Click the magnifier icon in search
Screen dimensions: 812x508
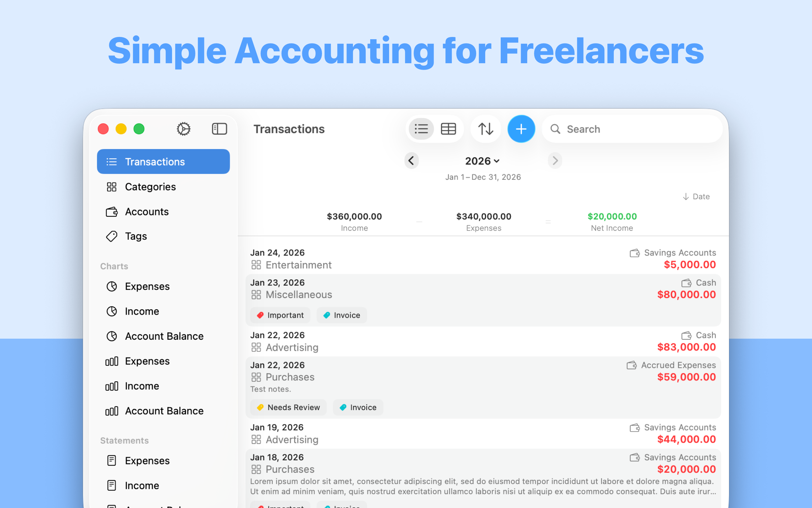click(x=555, y=129)
